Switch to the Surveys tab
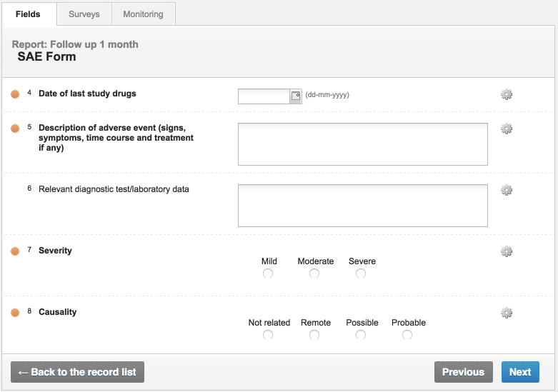Image resolution: width=558 pixels, height=392 pixels. [84, 14]
